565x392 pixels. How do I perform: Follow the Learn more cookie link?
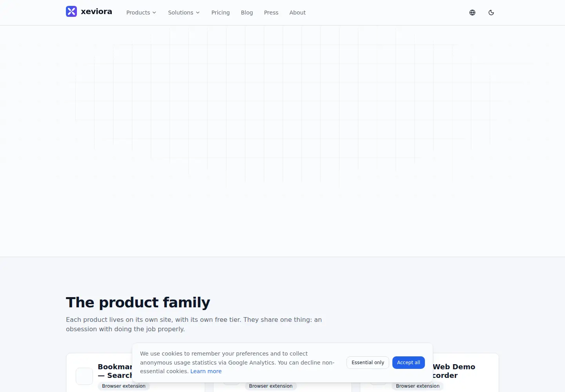pyautogui.click(x=206, y=371)
